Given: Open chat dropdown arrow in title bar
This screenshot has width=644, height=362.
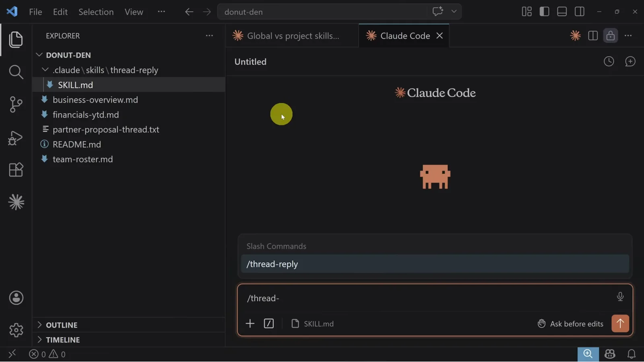Looking at the screenshot, I should [x=454, y=11].
